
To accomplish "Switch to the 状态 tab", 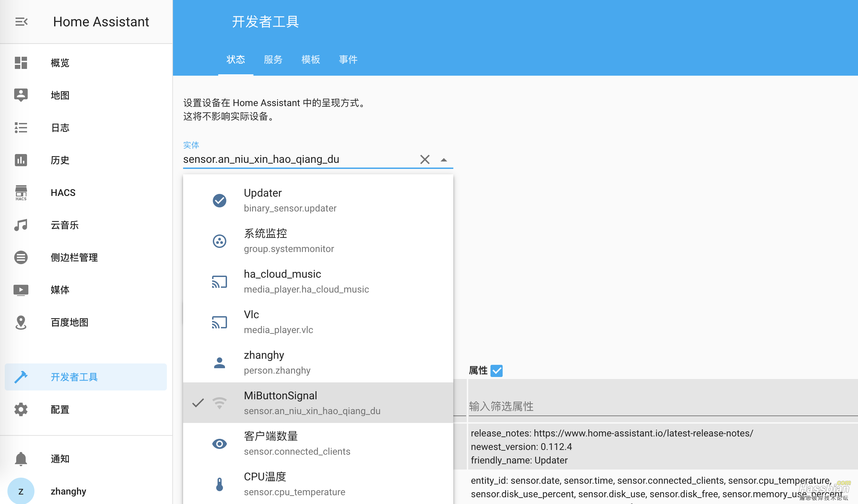I will 235,59.
